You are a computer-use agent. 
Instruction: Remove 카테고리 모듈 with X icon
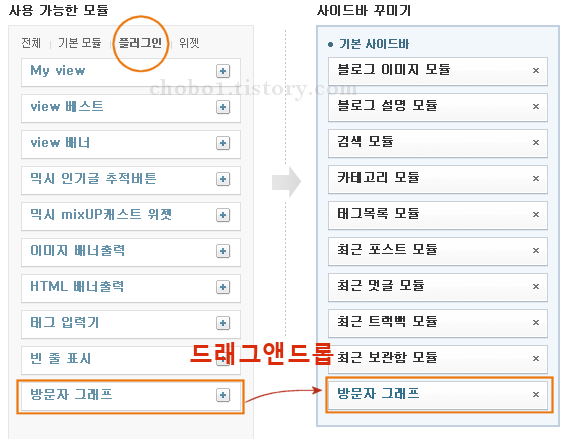535,178
